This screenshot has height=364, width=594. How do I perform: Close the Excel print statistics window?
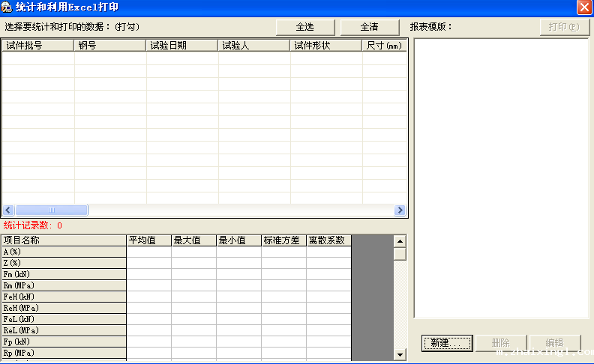coord(584,7)
